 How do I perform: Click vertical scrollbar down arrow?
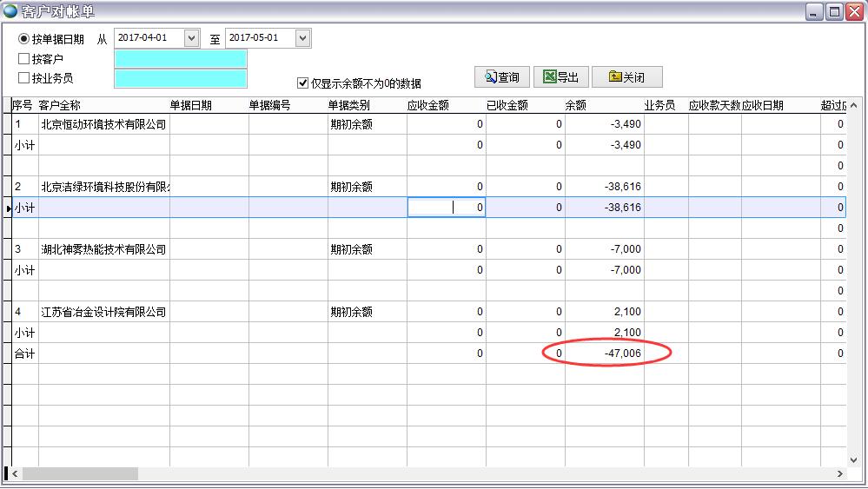pyautogui.click(x=853, y=459)
